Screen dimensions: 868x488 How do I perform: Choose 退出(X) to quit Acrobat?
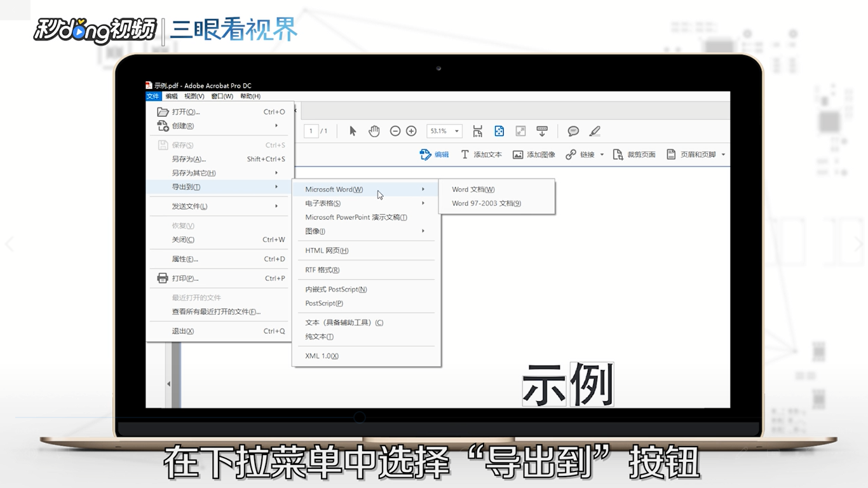point(220,331)
